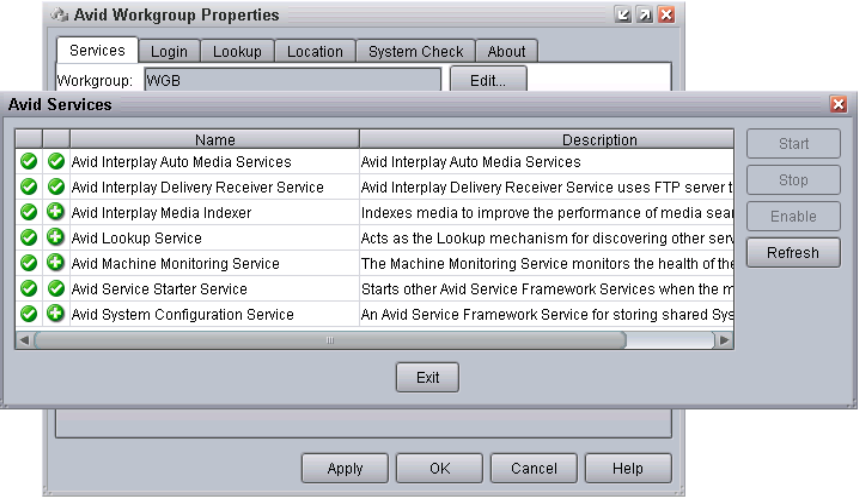Switch to the Services tab
This screenshot has height=498, width=859.
(97, 50)
